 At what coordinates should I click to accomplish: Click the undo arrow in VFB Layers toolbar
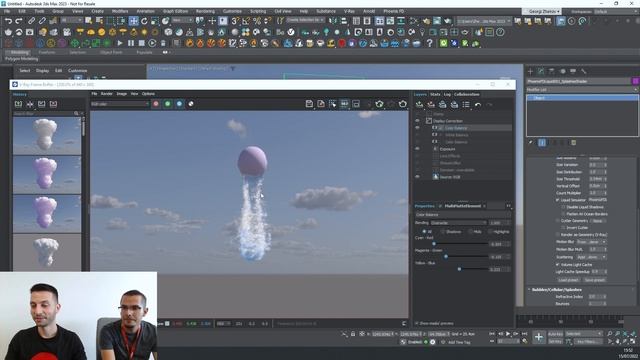click(478, 105)
